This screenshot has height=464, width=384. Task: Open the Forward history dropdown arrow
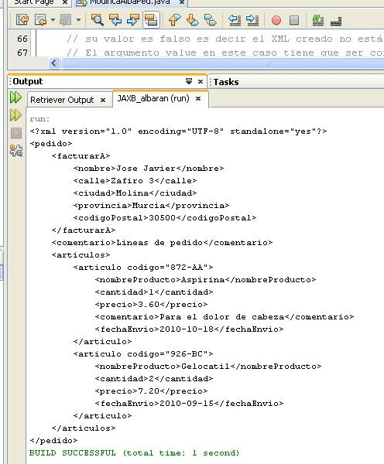(x=78, y=20)
